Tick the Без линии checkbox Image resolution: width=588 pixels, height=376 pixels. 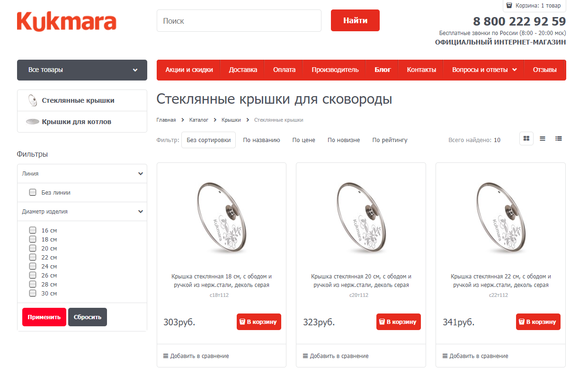point(33,192)
